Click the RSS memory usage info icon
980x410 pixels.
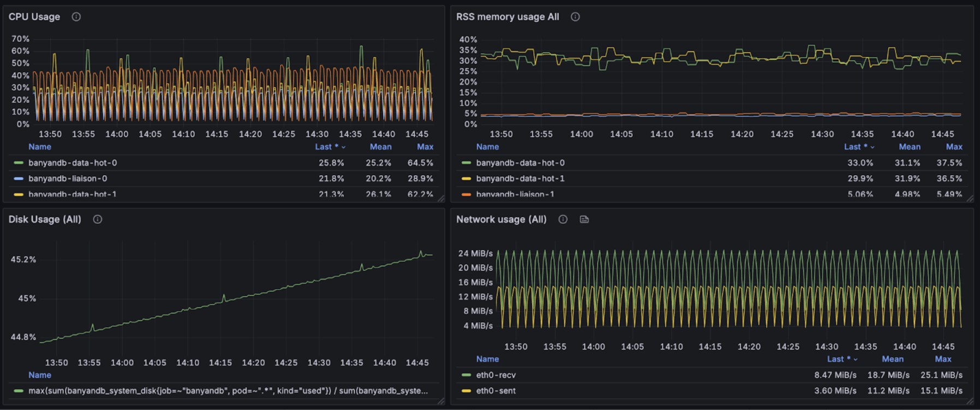click(x=575, y=17)
